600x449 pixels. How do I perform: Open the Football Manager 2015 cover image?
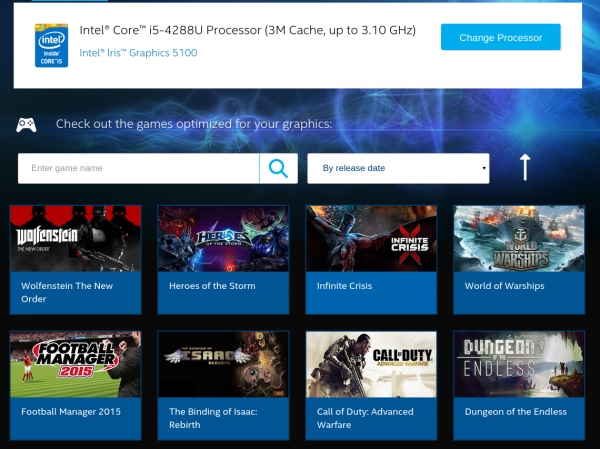[75, 364]
